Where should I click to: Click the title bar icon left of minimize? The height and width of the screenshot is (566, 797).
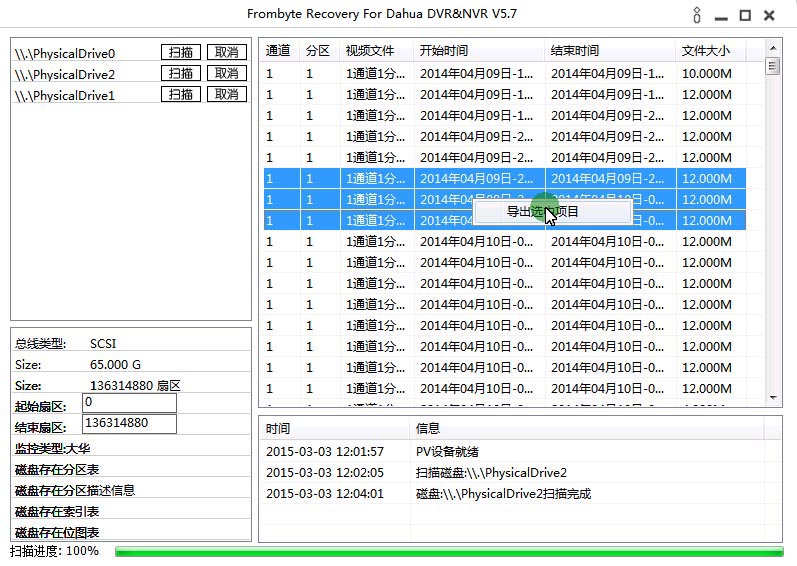click(697, 15)
